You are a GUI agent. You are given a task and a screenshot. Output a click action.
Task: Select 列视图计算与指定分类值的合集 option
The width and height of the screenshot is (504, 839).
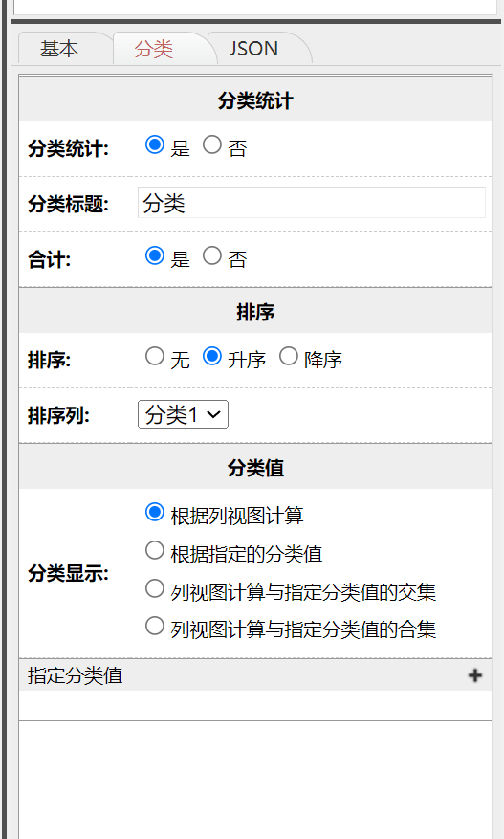(155, 626)
